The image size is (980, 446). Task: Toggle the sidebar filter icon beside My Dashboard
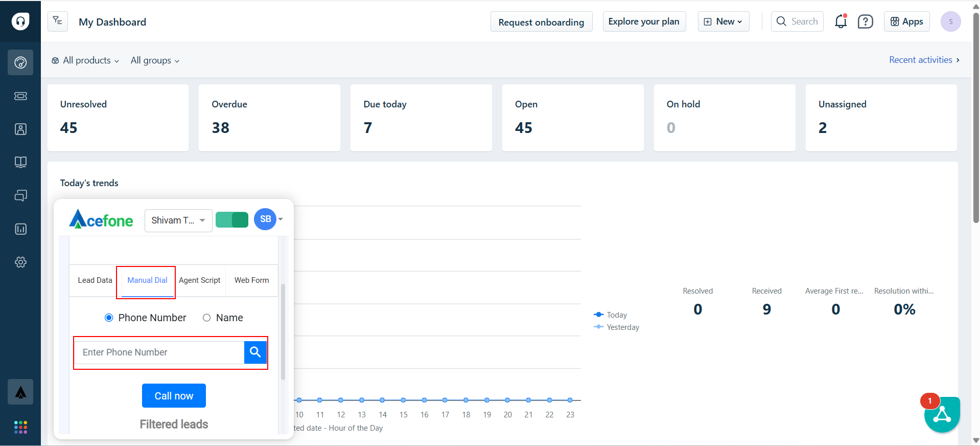[x=58, y=21]
